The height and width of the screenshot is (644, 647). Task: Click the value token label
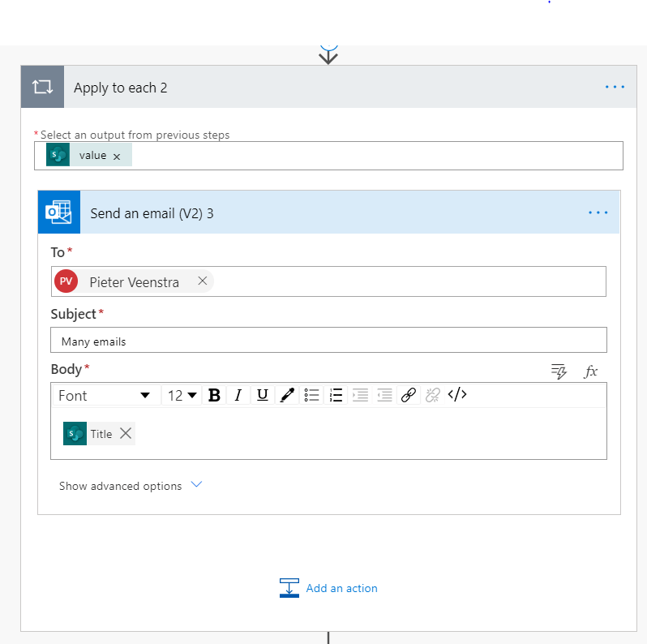click(x=93, y=155)
